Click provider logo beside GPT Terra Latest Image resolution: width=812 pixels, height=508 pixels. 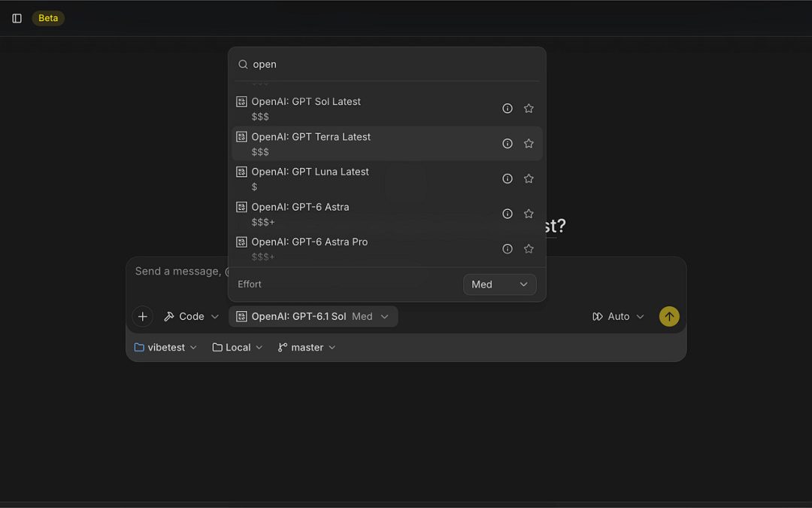tap(241, 137)
